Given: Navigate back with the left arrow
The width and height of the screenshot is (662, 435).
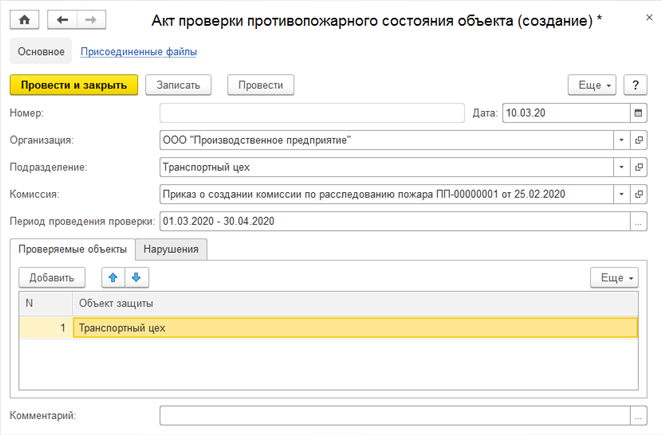Looking at the screenshot, I should (62, 20).
